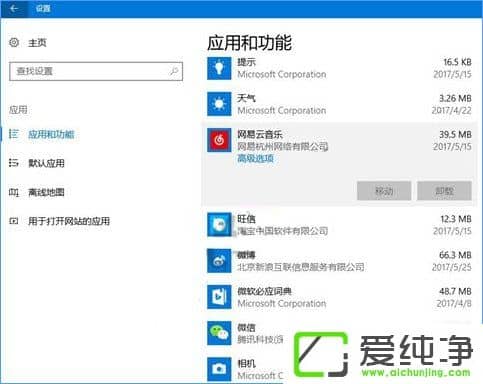Image resolution: width=483 pixels, height=384 pixels.
Task: Click the 2017/4/8 date of 微软必应词典
Action: pyautogui.click(x=454, y=303)
